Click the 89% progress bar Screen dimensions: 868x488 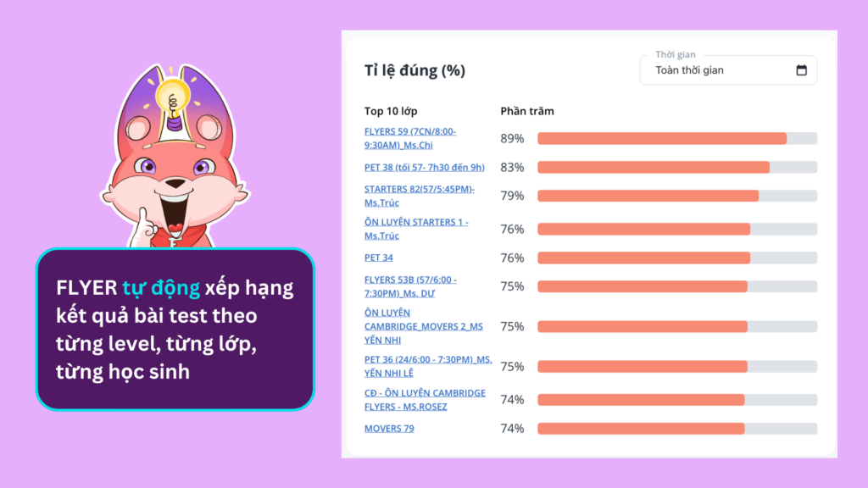[x=676, y=138]
